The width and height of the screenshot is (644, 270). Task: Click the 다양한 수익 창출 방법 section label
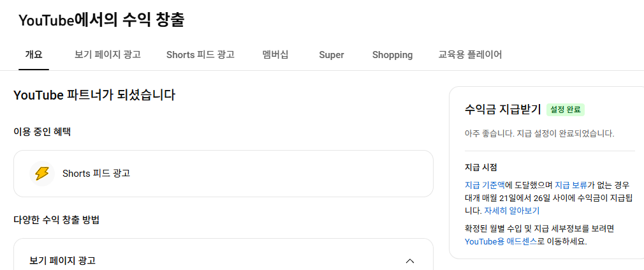coord(56,220)
